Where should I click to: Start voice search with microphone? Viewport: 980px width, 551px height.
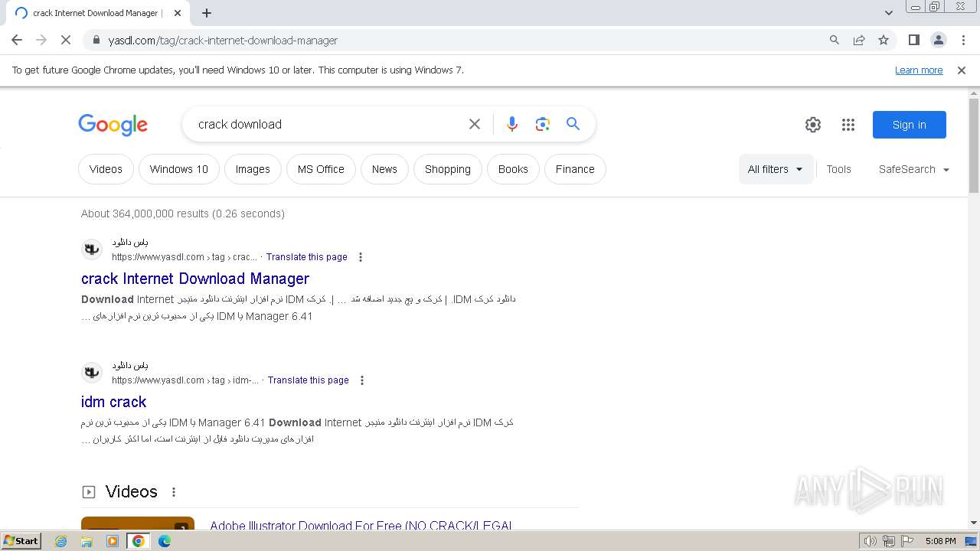[512, 124]
